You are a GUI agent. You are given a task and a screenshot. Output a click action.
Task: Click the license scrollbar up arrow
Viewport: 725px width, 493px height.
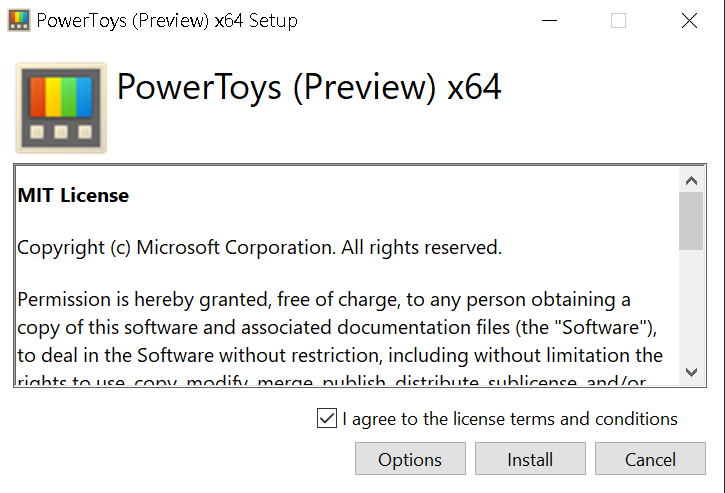tap(691, 180)
